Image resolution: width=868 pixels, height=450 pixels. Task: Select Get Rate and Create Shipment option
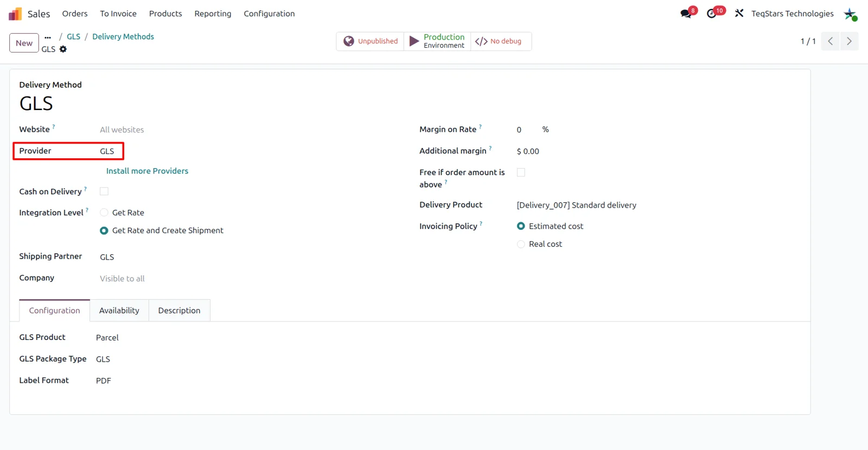pos(104,230)
